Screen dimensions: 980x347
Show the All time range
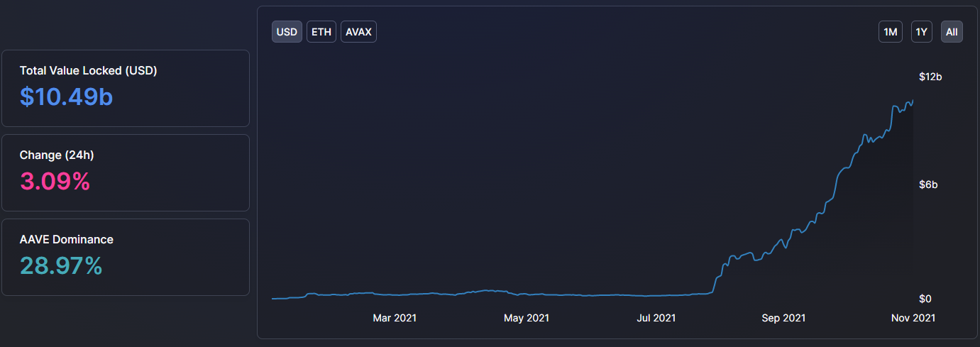point(952,32)
